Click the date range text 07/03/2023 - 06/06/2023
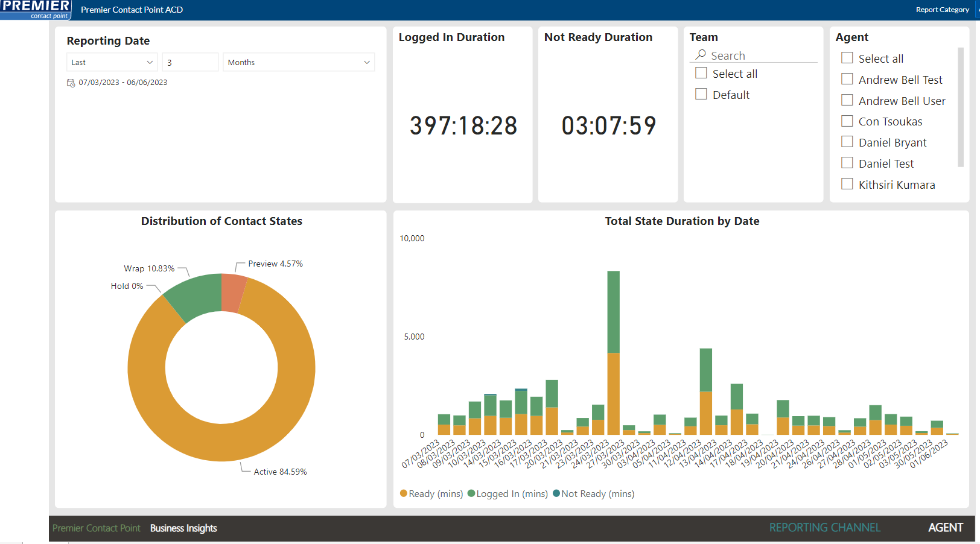The image size is (980, 544). (123, 83)
